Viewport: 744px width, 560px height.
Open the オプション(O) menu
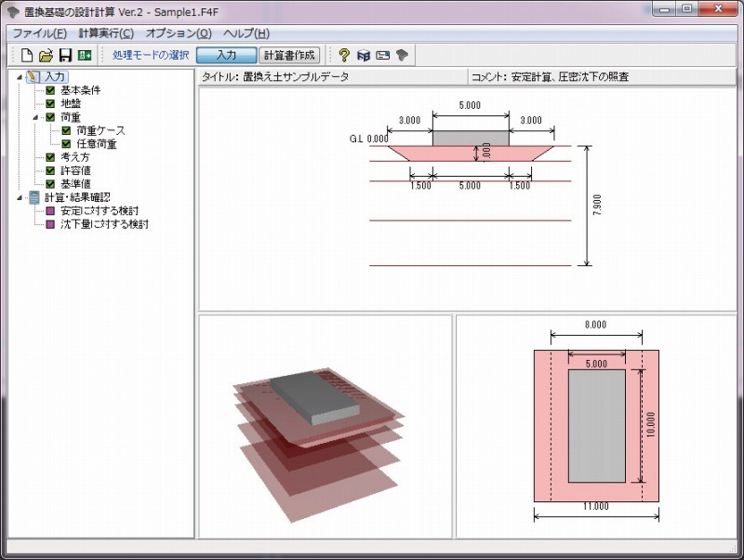click(x=179, y=33)
